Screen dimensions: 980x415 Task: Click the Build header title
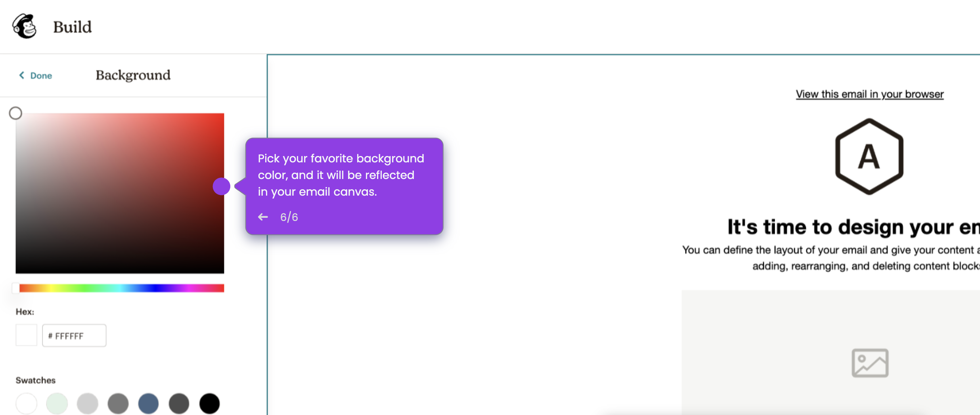coord(72,26)
